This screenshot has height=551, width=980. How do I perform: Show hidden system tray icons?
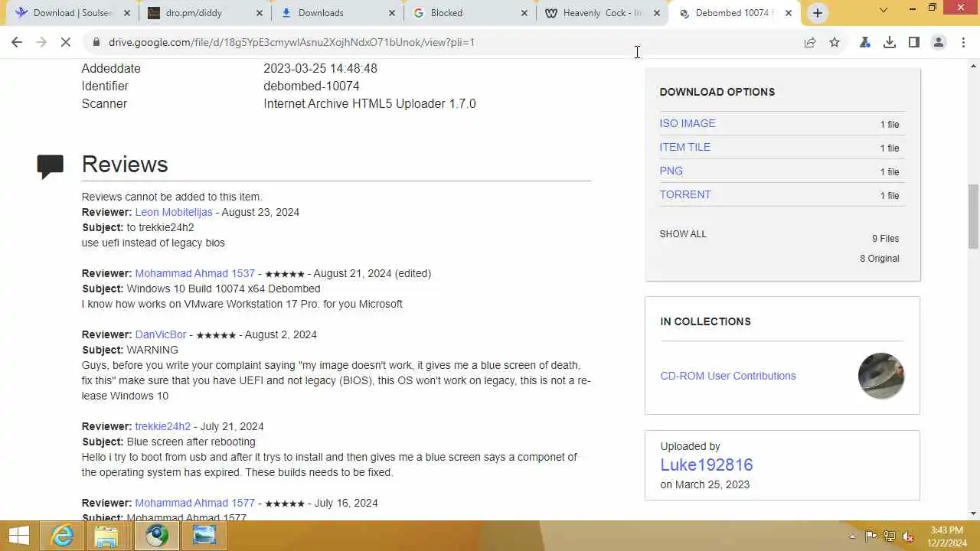(852, 536)
